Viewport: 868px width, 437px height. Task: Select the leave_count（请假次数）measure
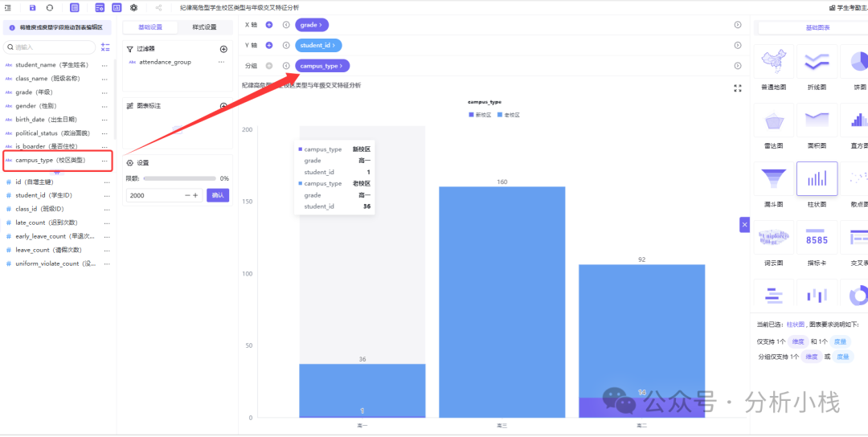(48, 250)
